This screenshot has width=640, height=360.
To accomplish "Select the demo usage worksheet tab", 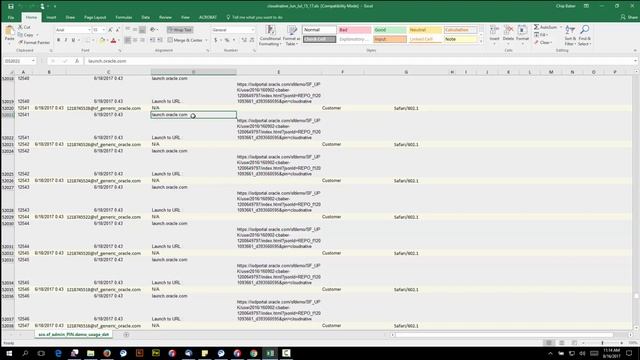I will 73,334.
